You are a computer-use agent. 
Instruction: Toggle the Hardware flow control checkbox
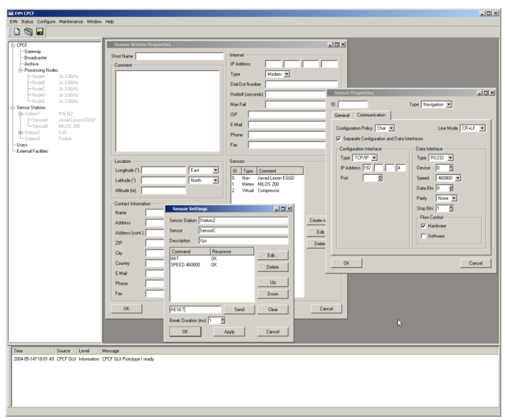423,226
